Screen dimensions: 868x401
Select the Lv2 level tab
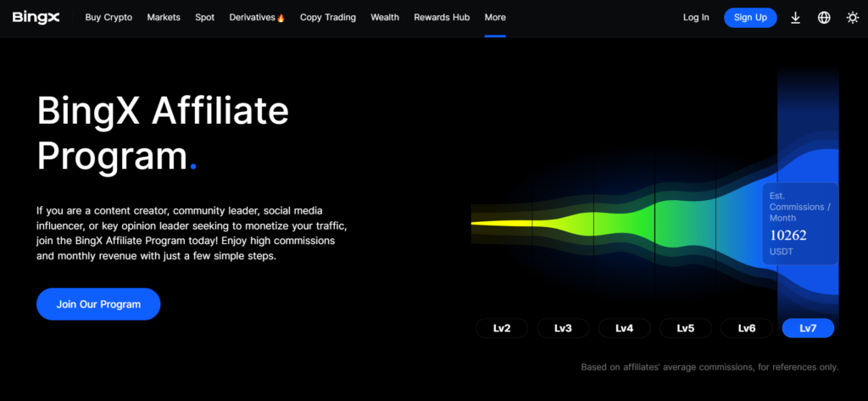[502, 328]
